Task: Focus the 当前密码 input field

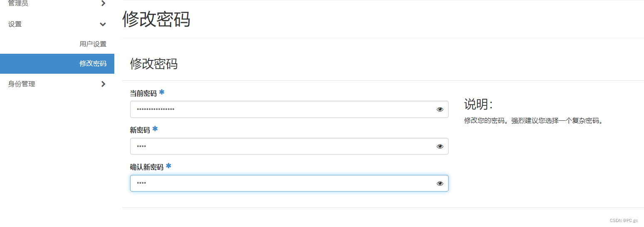Action: 289,110
